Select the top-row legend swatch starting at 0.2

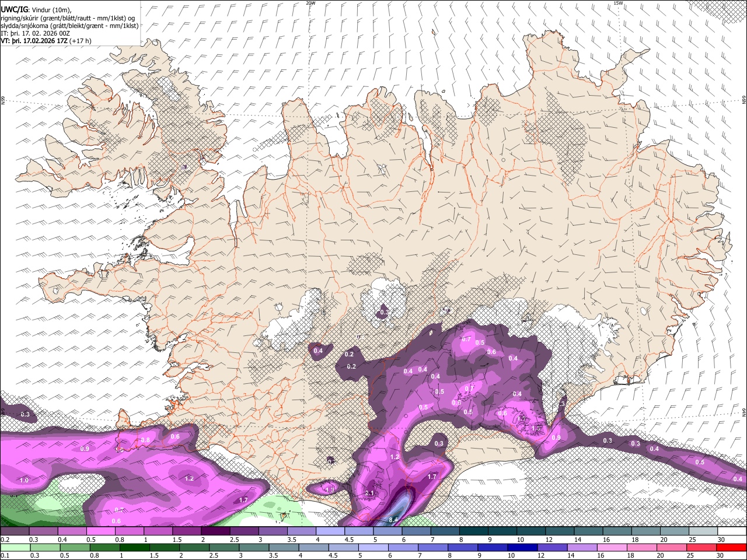tap(15, 531)
